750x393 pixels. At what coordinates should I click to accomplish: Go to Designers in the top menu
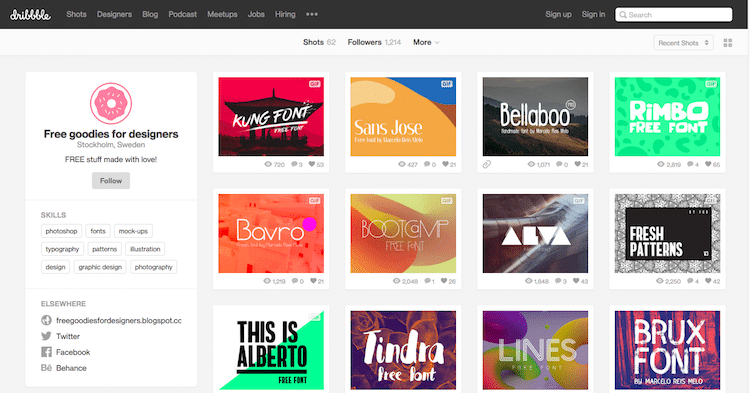pyautogui.click(x=114, y=14)
